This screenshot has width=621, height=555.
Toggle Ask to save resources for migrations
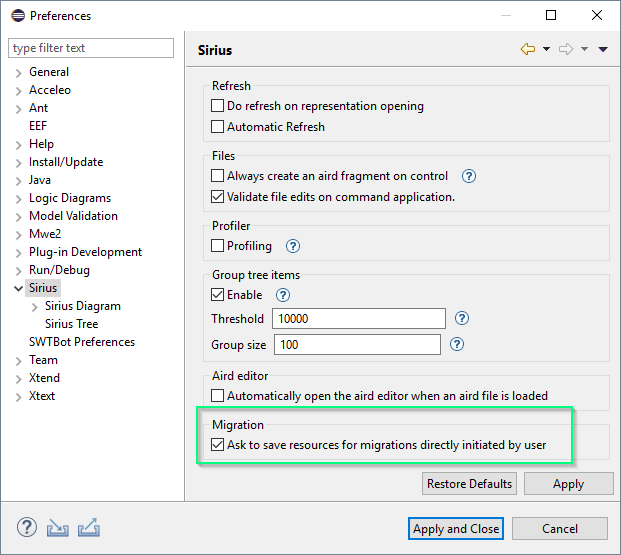click(x=218, y=445)
